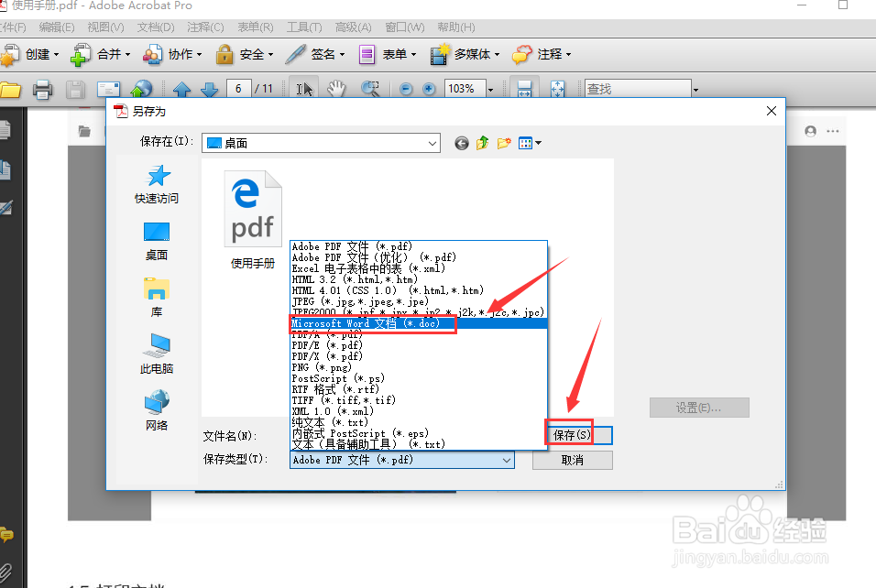The image size is (876, 588).
Task: Open the 视图(V) menu
Action: [x=105, y=27]
